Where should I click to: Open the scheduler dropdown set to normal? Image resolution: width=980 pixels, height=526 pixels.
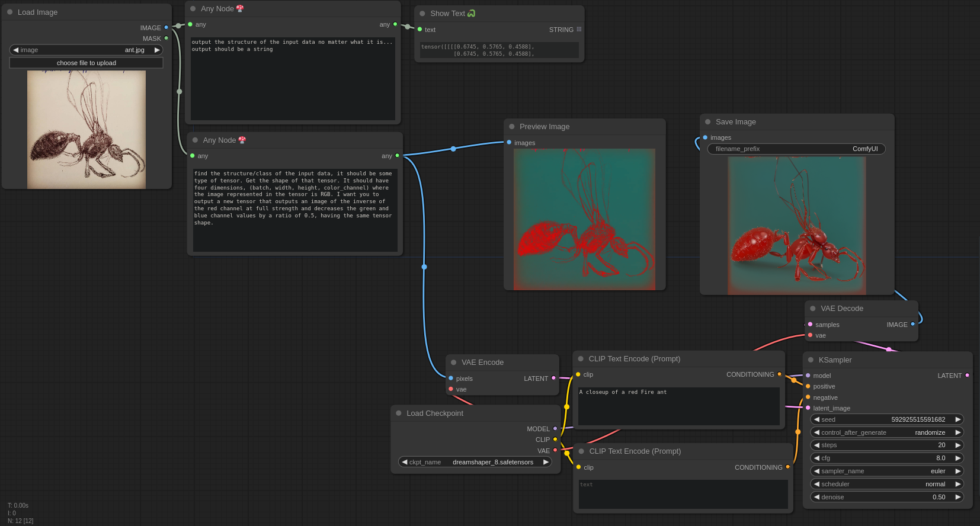coord(886,484)
